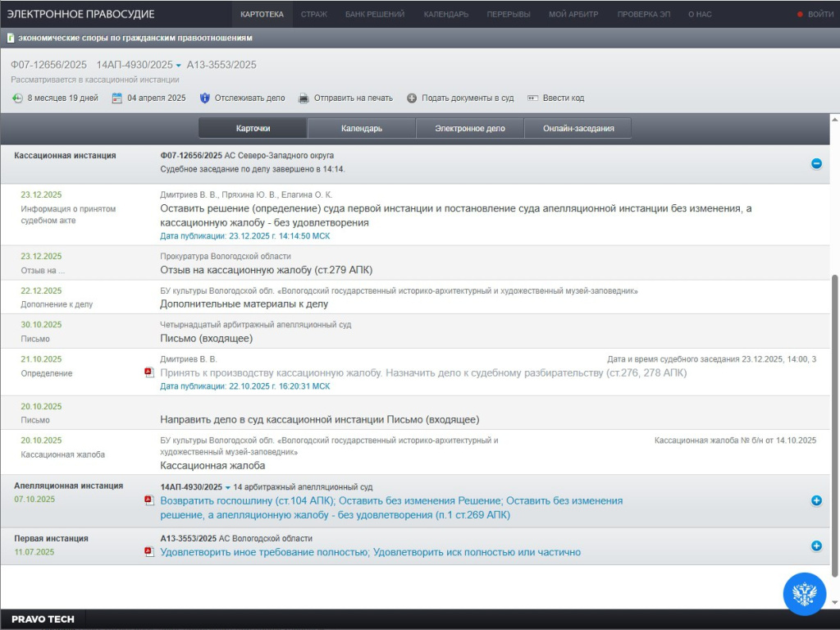840x630 pixels.
Task: Open the Удовлетворить иное требование полностью link
Action: click(x=264, y=552)
